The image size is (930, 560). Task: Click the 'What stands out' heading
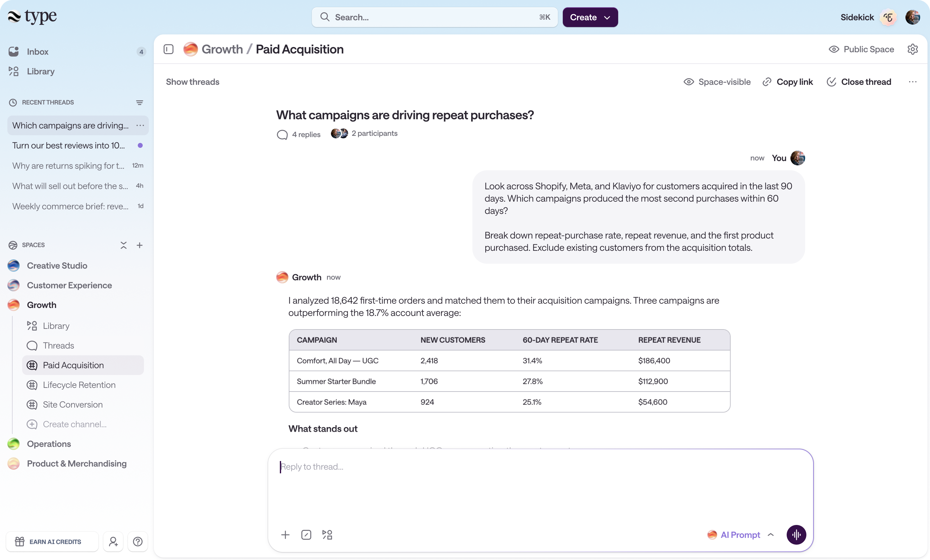[323, 429]
